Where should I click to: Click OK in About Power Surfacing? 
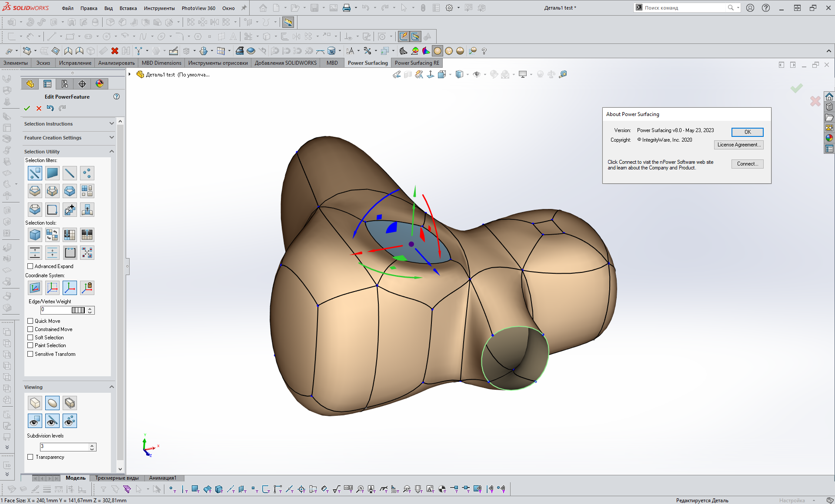[x=747, y=132]
